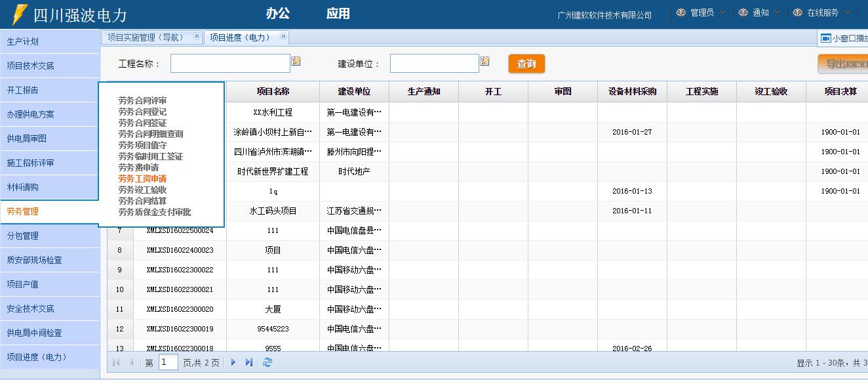The image size is (868, 380).
Task: Click into the 工程名称 input field
Action: (230, 64)
